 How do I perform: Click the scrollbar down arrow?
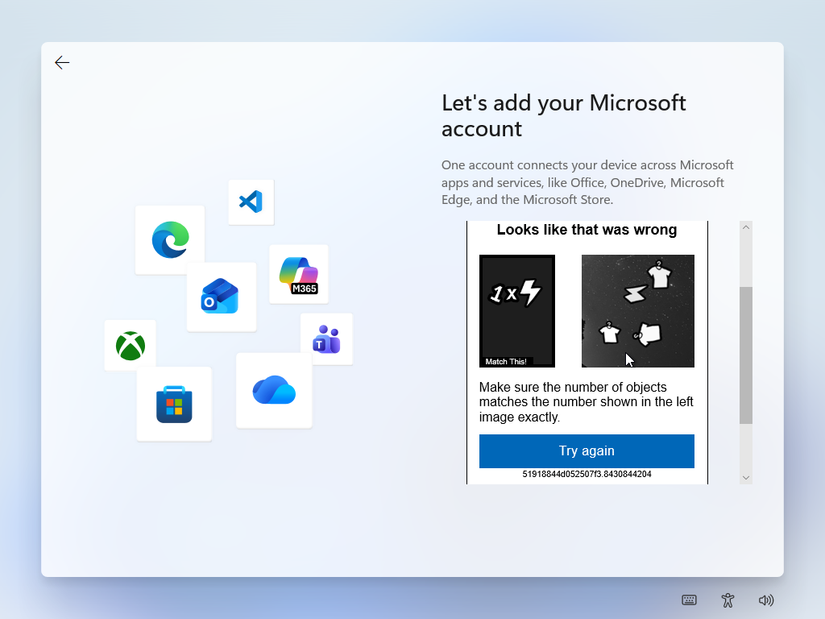pos(746,478)
